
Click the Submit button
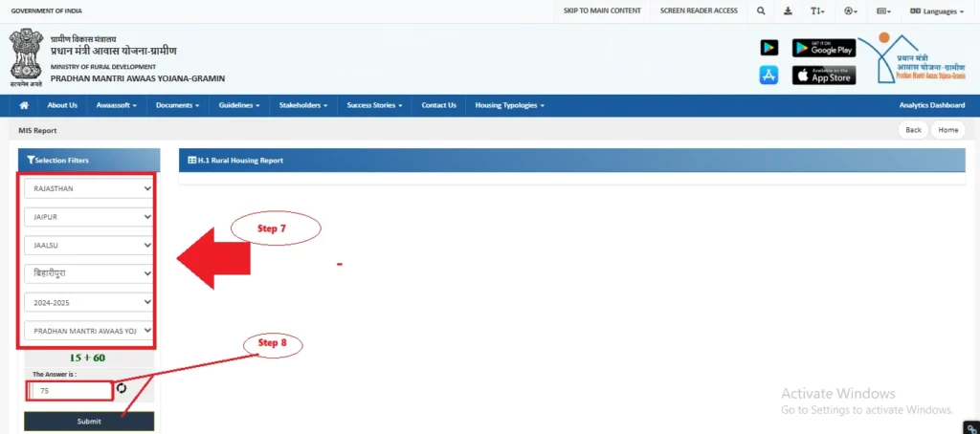click(x=89, y=422)
